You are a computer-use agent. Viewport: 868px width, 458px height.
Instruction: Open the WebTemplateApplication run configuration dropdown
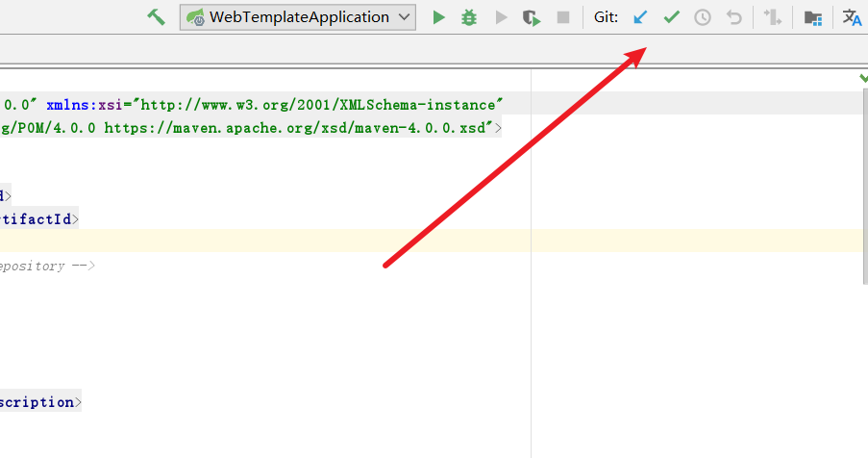297,17
